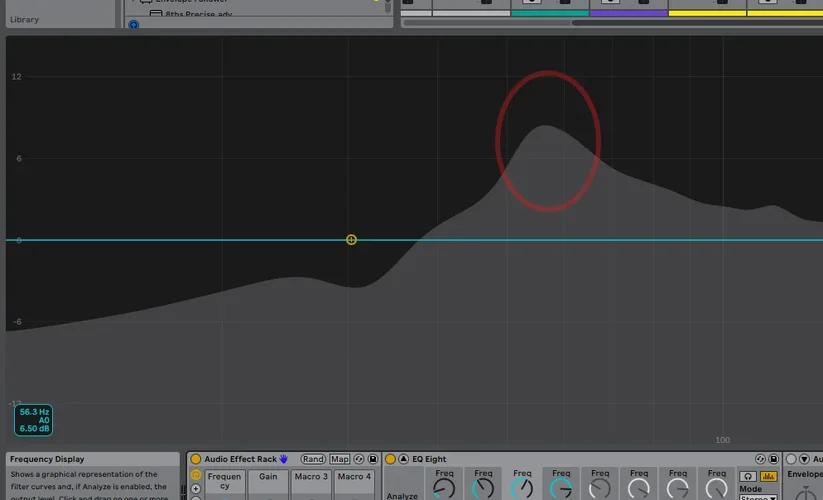Click the headphones audition icon in EQ Eight
823x500 pixels.
(749, 477)
